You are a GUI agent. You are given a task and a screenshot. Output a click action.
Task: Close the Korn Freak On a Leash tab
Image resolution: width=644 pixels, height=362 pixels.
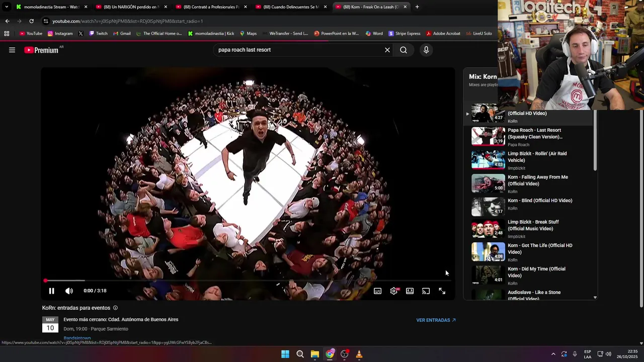(x=405, y=7)
